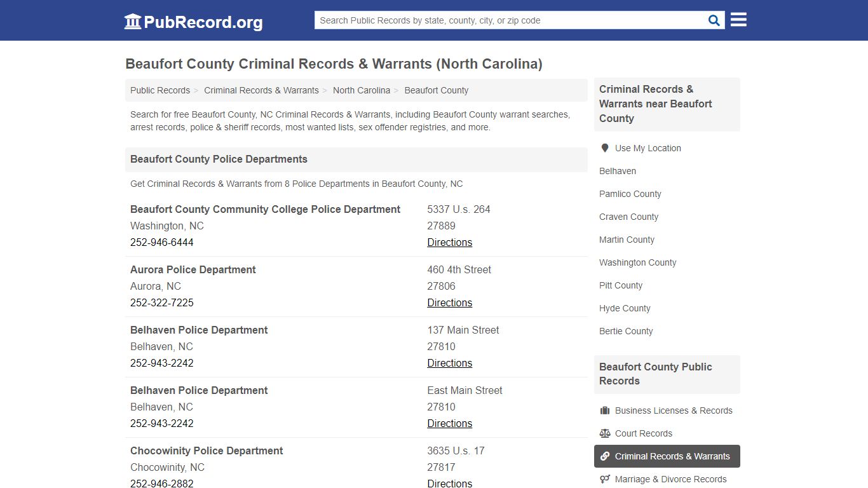
Task: Click address 460 4th Street
Action: pyautogui.click(x=459, y=269)
